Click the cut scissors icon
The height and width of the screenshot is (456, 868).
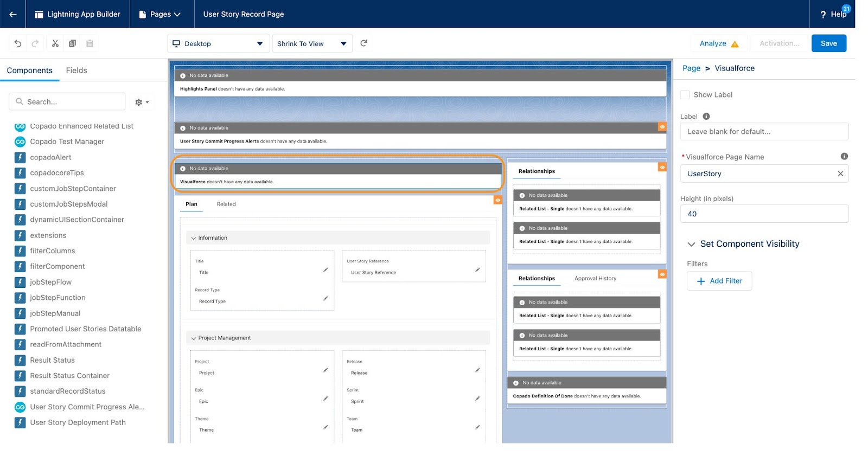55,43
